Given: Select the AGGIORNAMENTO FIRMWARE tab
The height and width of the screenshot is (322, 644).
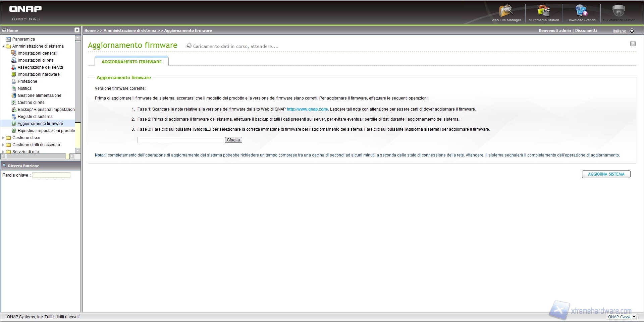Looking at the screenshot, I should tap(131, 62).
